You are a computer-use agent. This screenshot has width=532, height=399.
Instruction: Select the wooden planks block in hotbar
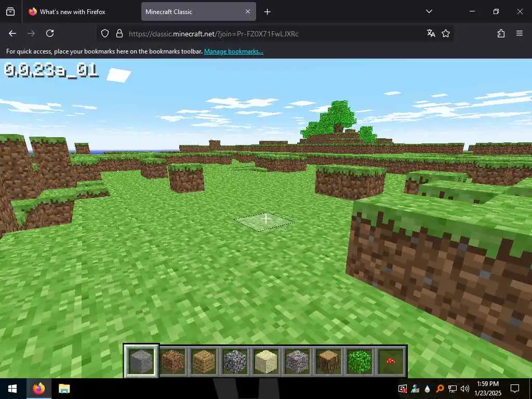pyautogui.click(x=204, y=362)
